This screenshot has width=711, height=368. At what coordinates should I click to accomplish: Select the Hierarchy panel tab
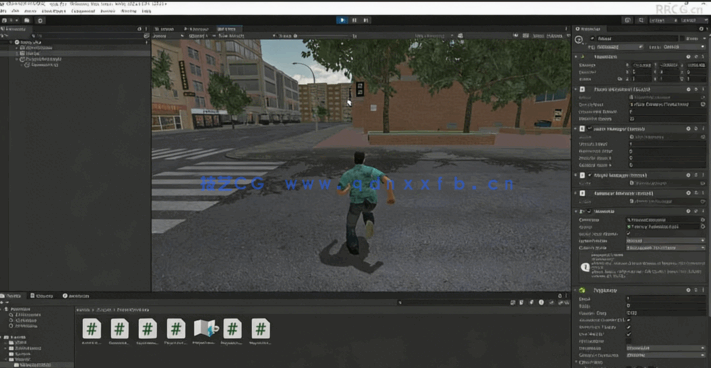15,29
